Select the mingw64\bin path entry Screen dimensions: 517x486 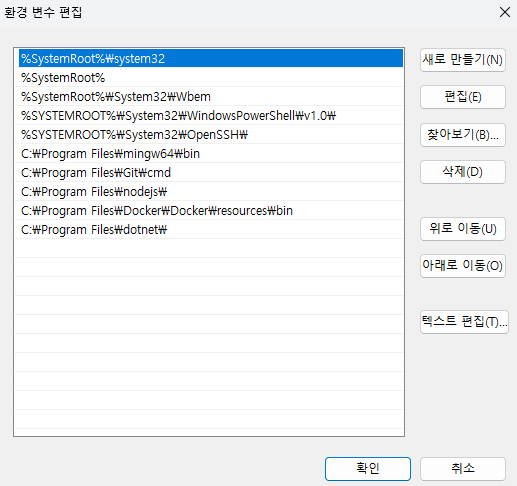point(209,153)
